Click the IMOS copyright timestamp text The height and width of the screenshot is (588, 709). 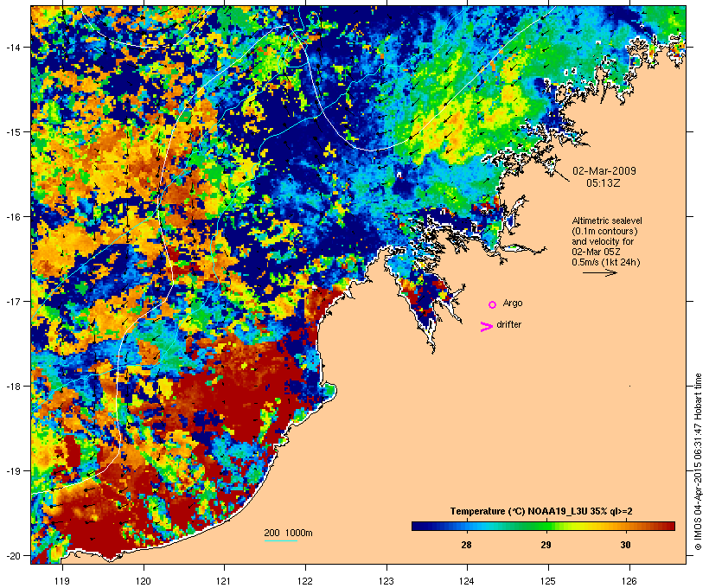click(698, 462)
